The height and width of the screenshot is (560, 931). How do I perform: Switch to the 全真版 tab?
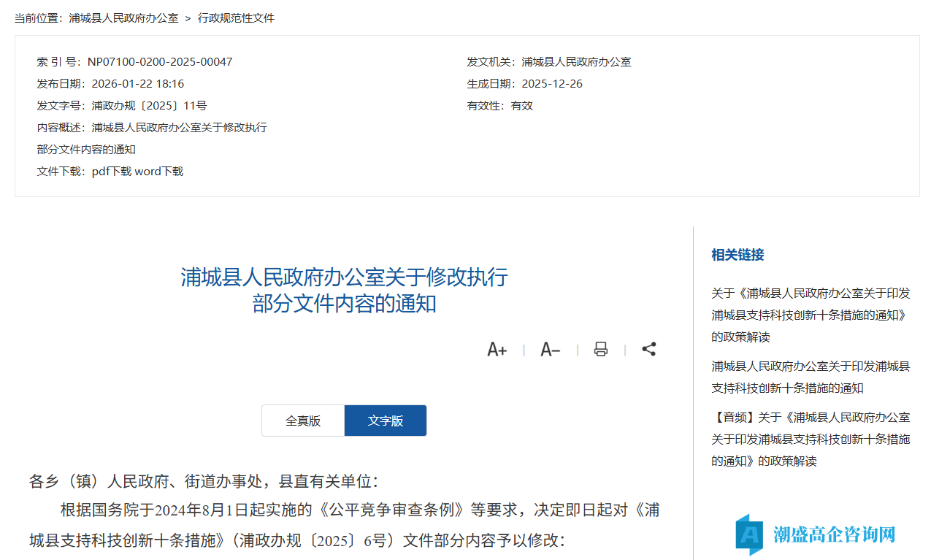pos(302,421)
